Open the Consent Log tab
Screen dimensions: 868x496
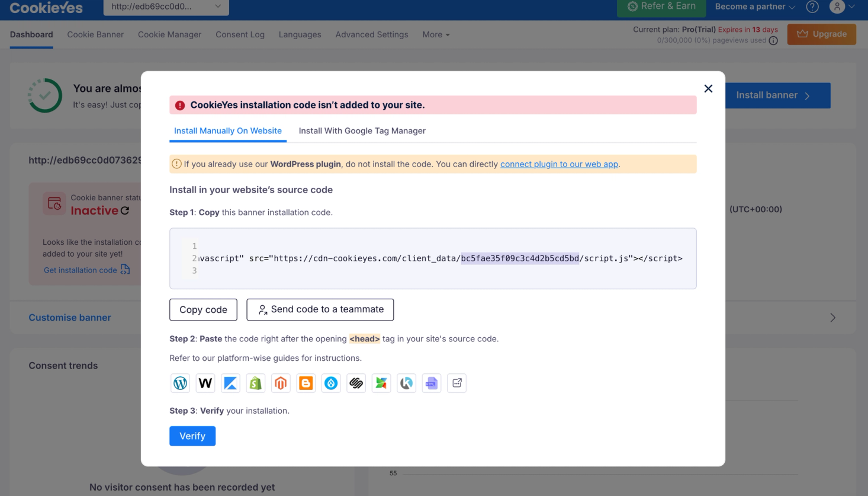pos(240,34)
